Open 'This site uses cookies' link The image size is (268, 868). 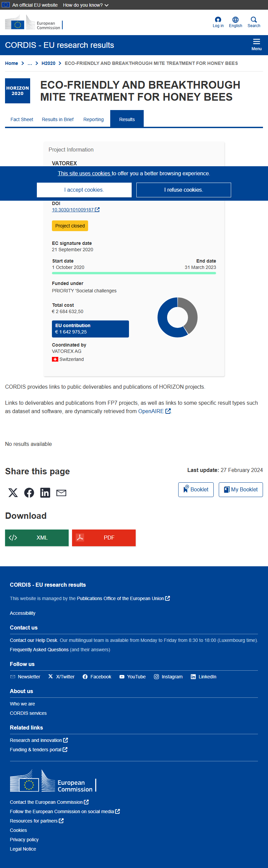(x=84, y=173)
